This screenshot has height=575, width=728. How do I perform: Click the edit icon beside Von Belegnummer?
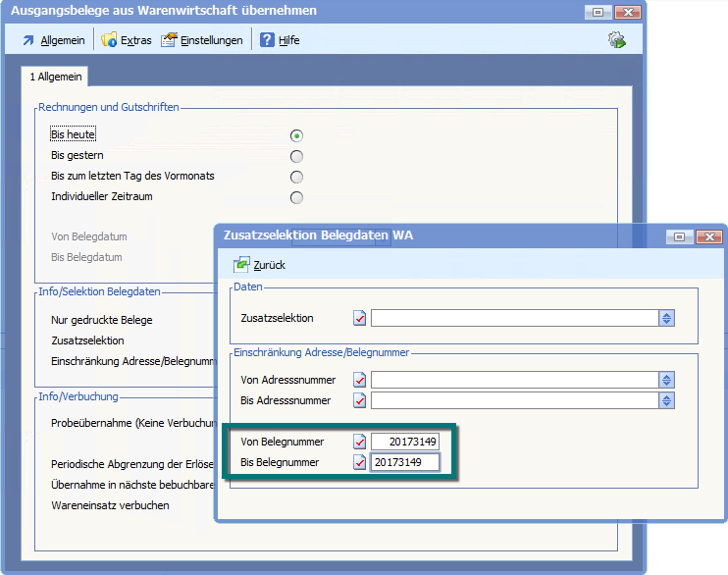[x=360, y=442]
